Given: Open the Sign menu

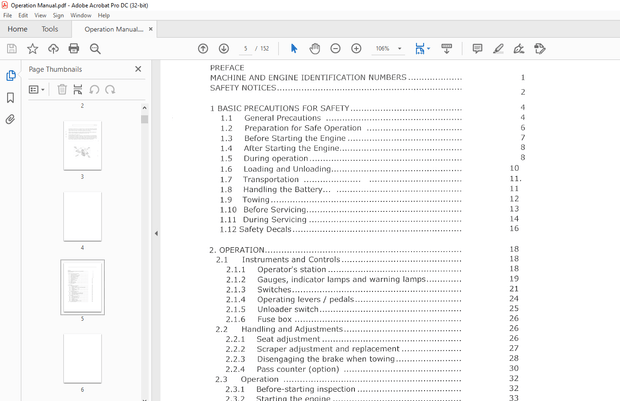Looking at the screenshot, I should (59, 15).
